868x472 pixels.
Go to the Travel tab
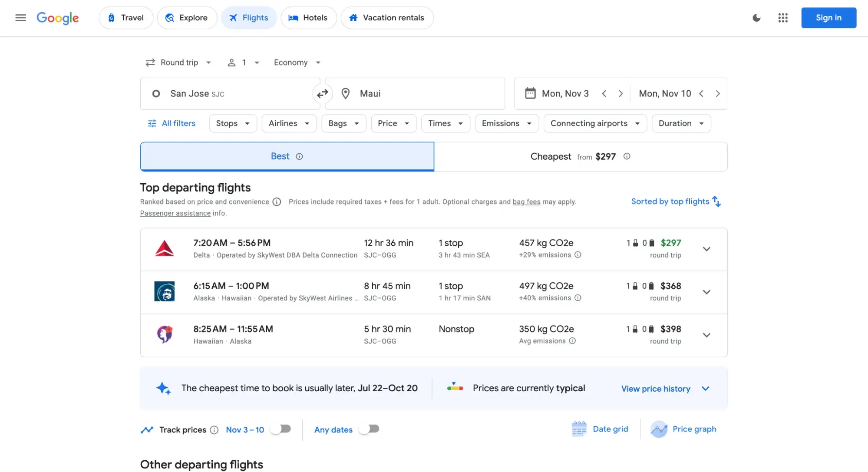pyautogui.click(x=126, y=18)
